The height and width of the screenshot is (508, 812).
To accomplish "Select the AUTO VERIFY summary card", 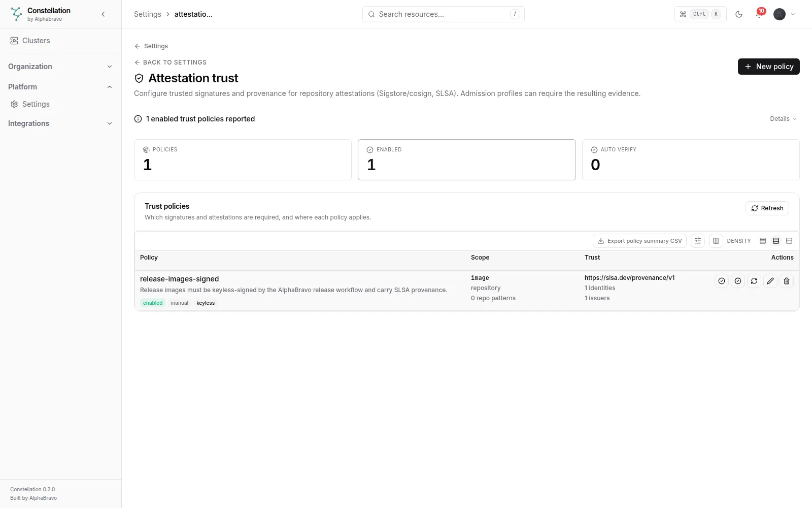I will 691,160.
